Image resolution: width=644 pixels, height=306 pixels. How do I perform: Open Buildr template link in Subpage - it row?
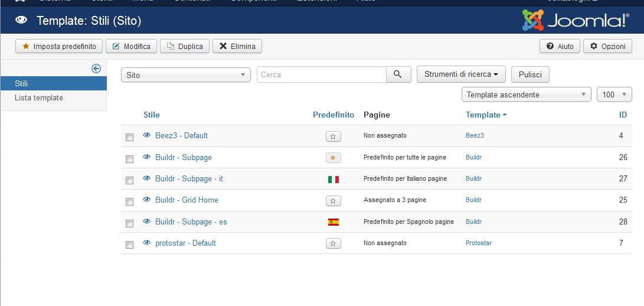tap(473, 179)
